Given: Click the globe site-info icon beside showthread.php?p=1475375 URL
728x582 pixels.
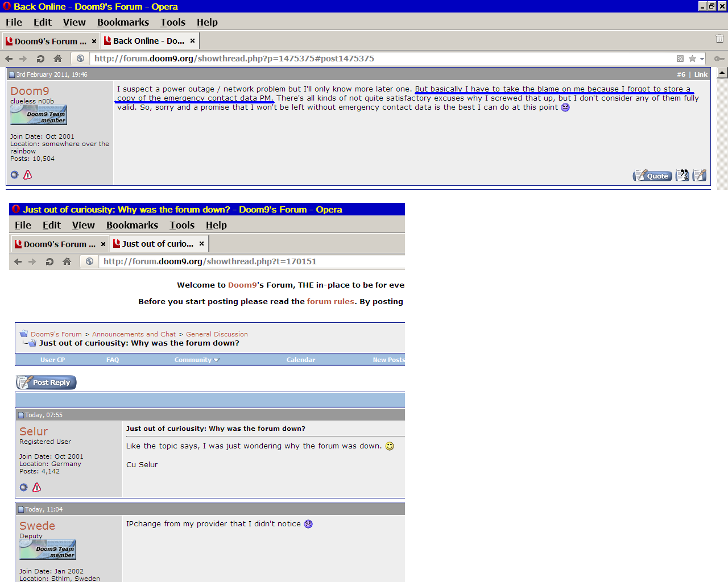Looking at the screenshot, I should coord(80,59).
